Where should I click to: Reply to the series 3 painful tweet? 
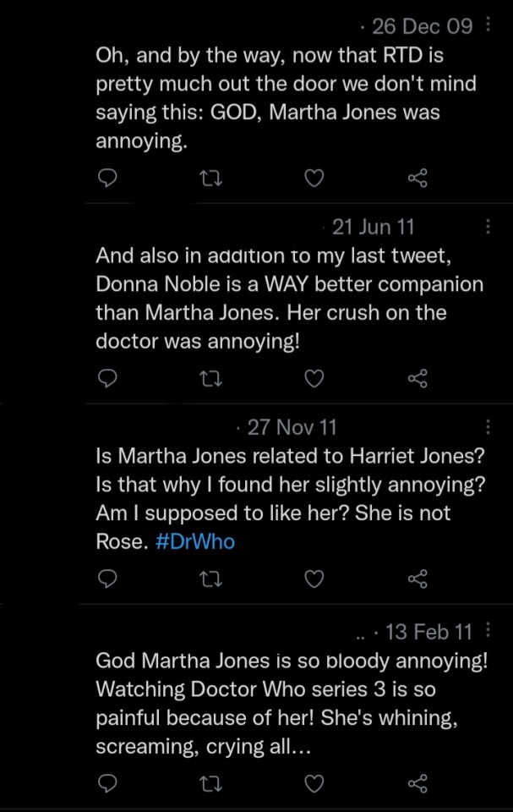[107, 782]
